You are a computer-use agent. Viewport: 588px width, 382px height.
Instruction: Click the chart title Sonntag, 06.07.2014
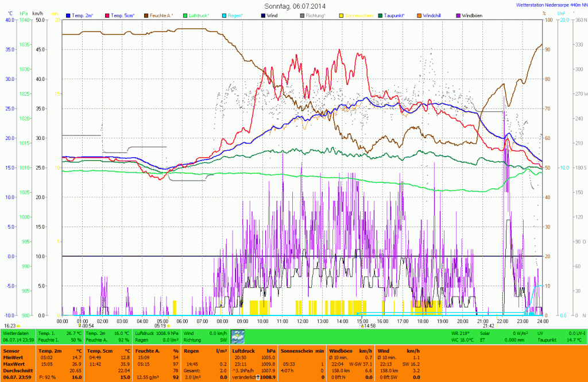294,5
